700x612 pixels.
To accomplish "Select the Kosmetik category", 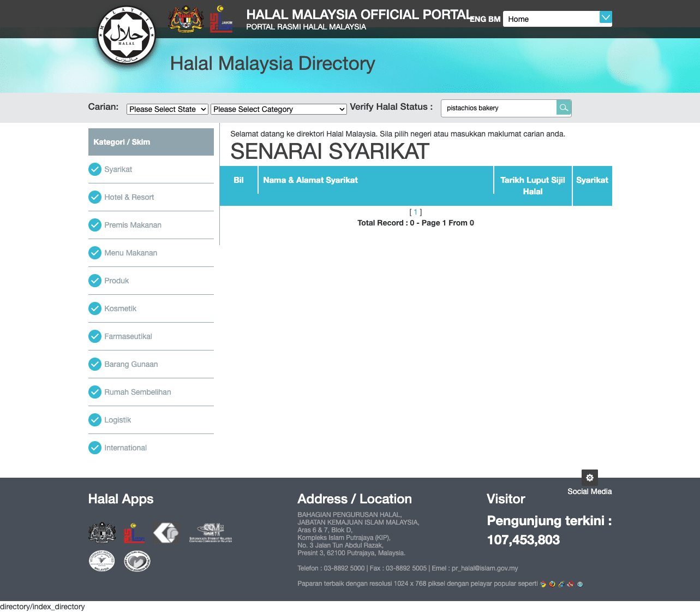I will (121, 308).
